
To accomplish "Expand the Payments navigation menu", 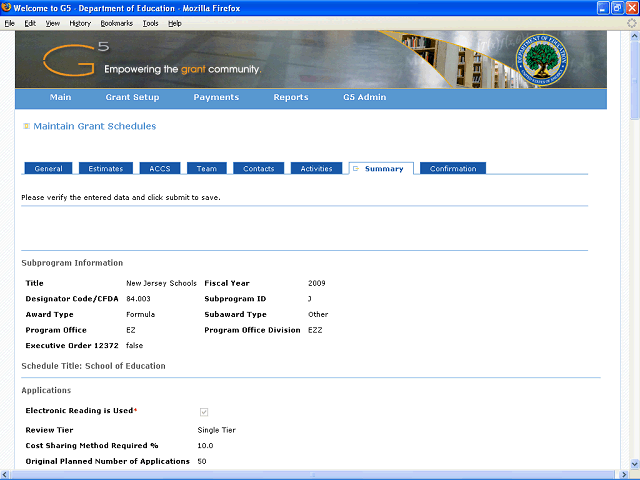I will pos(216,98).
